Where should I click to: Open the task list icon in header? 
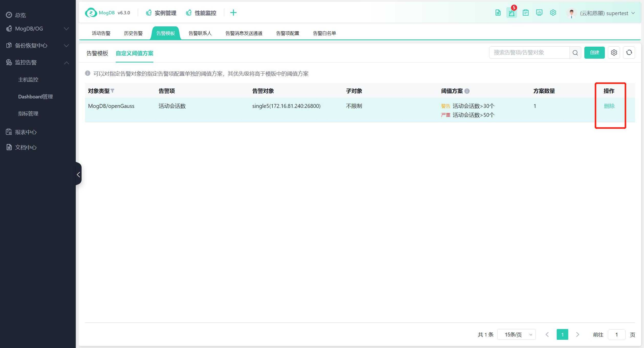(x=525, y=13)
